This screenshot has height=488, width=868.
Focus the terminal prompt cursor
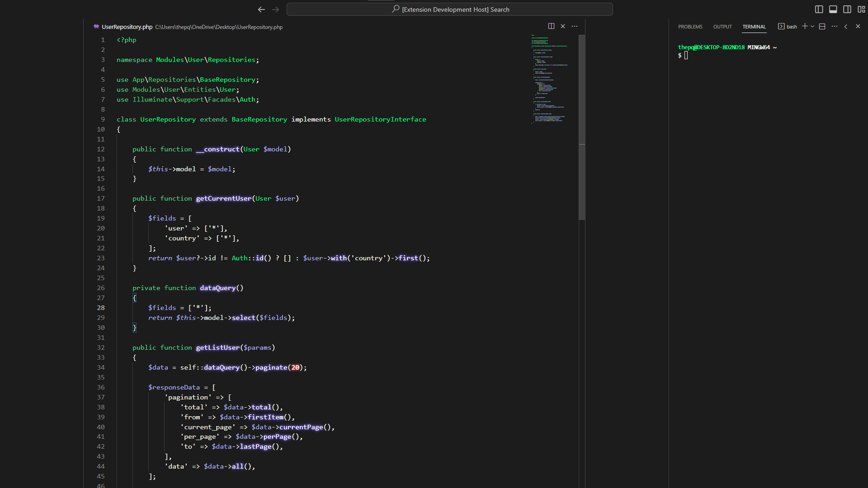[686, 55]
